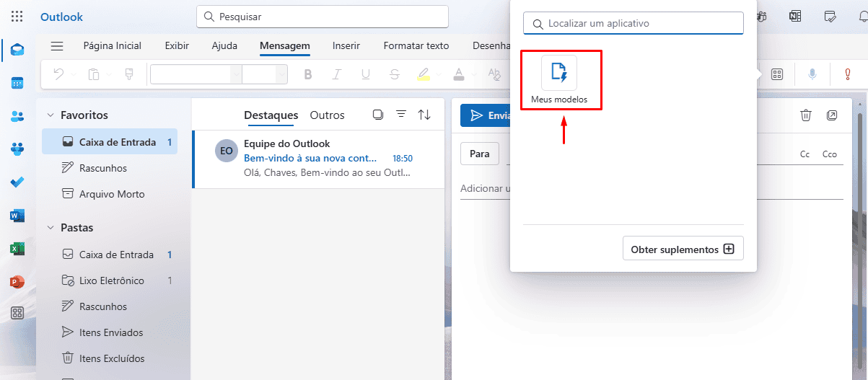The width and height of the screenshot is (868, 380).
Task: Open the Groups app in sidebar
Action: coord(17,149)
